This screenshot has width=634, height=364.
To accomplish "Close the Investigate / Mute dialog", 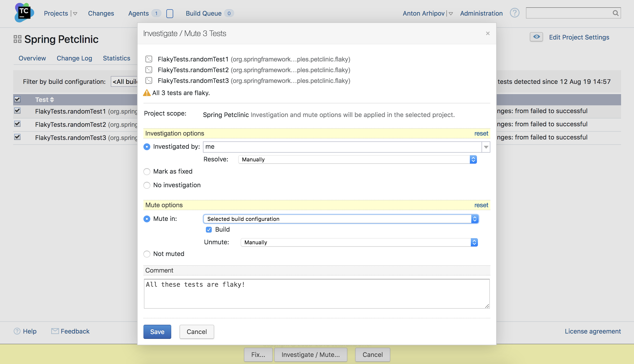I will click(488, 33).
